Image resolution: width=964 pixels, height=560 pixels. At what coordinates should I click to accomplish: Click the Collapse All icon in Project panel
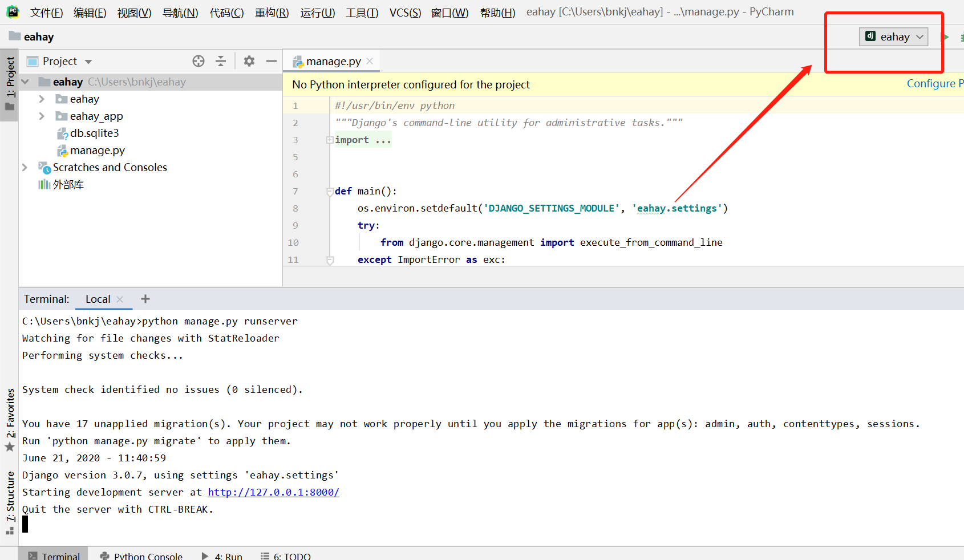pyautogui.click(x=221, y=61)
